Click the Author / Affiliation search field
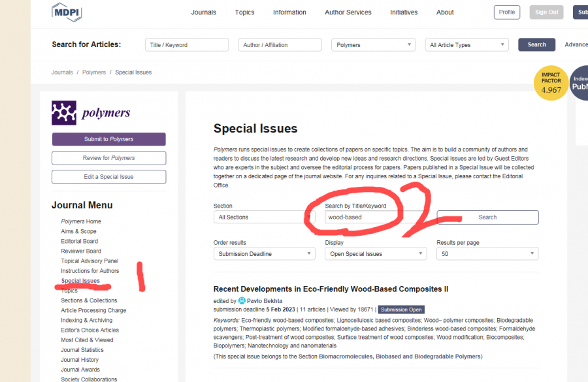Viewport: 588px width, 382px height. coord(280,45)
